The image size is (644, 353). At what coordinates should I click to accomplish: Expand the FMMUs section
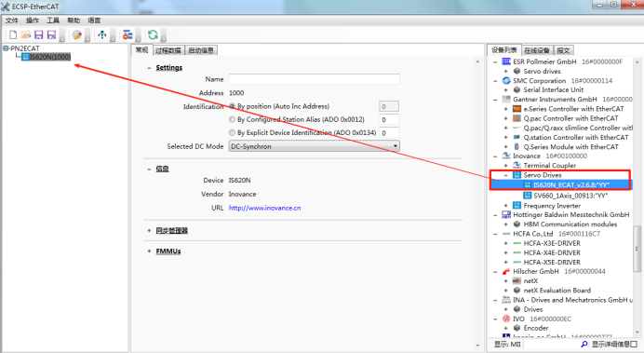[x=149, y=251]
